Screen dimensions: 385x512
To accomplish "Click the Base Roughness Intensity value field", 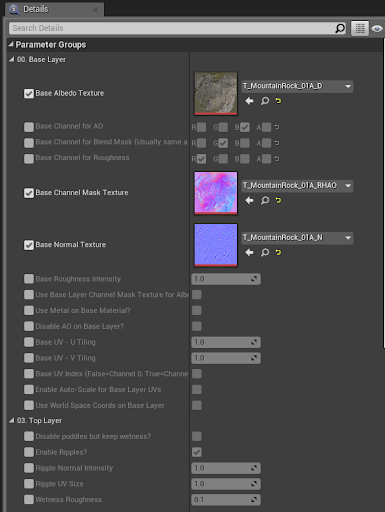I will (226, 279).
